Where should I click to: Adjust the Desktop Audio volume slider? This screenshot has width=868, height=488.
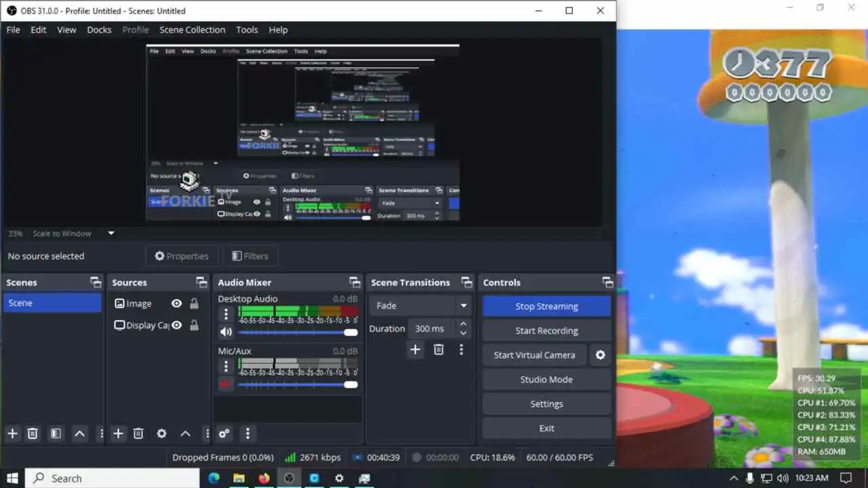(298, 332)
